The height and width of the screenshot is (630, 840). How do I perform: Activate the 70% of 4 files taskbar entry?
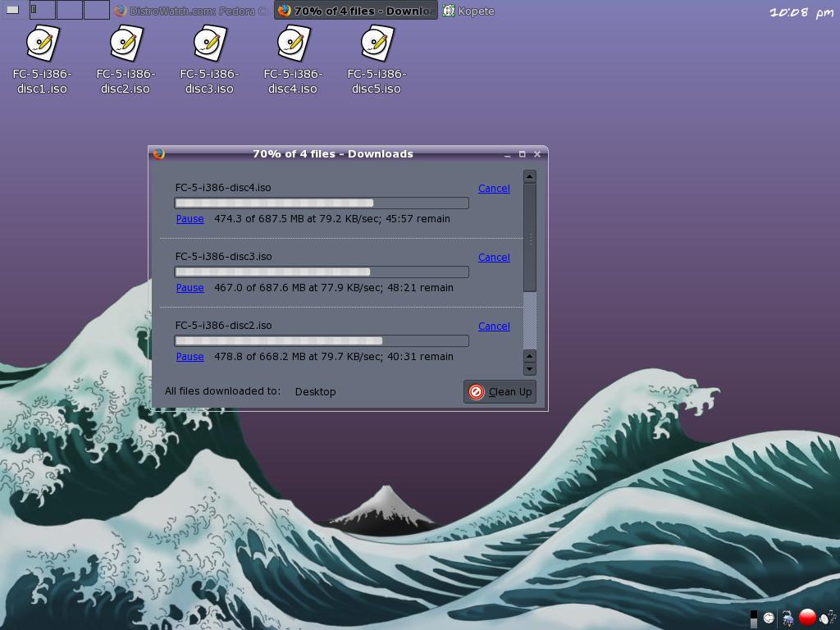tap(356, 11)
